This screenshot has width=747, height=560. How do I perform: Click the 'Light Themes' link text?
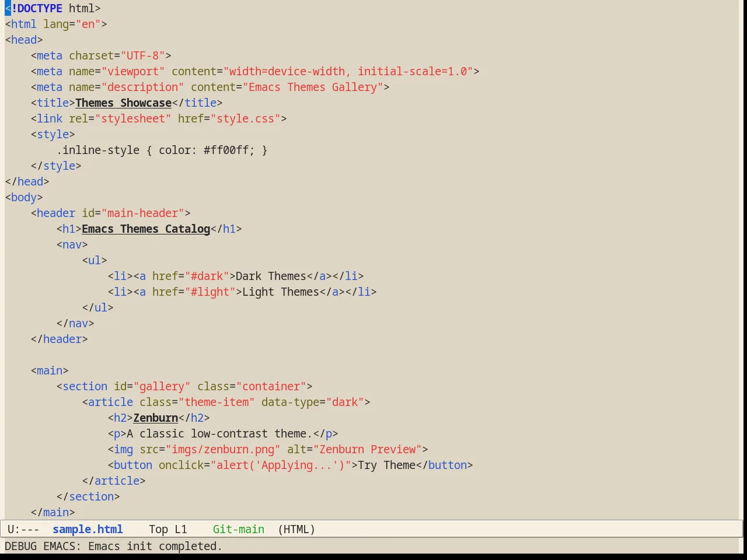click(281, 292)
